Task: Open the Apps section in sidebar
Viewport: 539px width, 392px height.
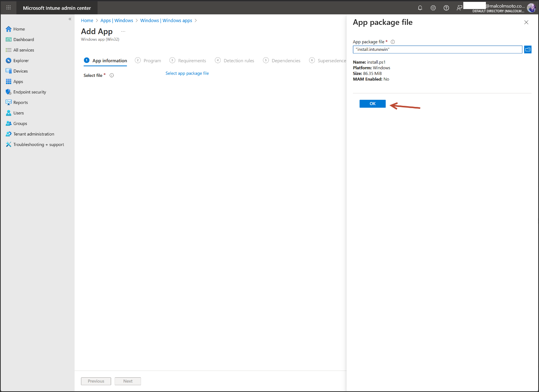Action: point(18,81)
